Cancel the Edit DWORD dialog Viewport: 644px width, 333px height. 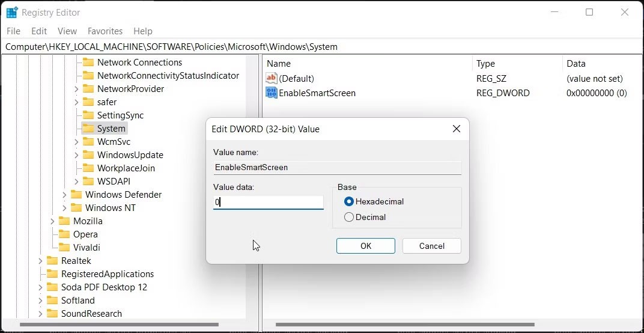431,246
